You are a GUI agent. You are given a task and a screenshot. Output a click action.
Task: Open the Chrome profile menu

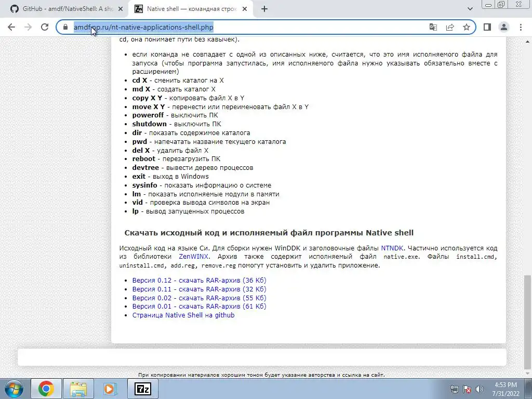pyautogui.click(x=504, y=27)
